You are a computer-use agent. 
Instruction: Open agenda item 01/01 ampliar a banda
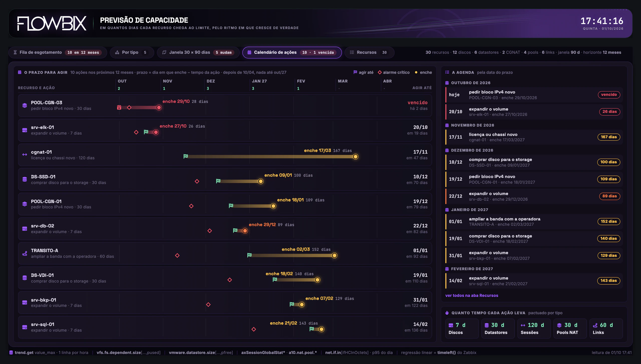click(534, 222)
